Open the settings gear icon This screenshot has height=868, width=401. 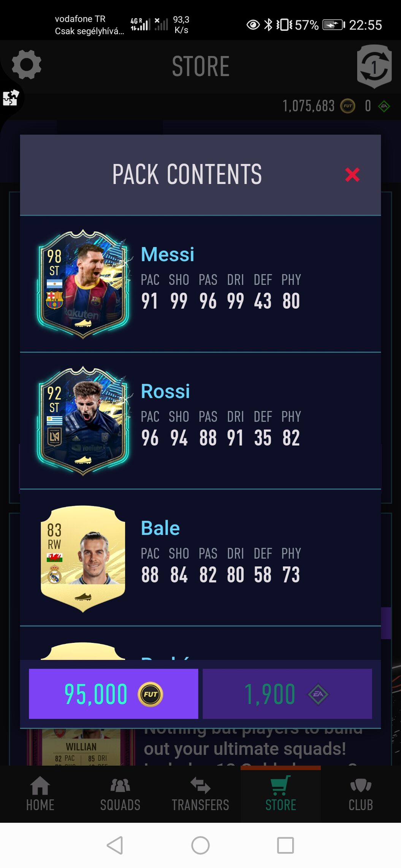(x=26, y=65)
